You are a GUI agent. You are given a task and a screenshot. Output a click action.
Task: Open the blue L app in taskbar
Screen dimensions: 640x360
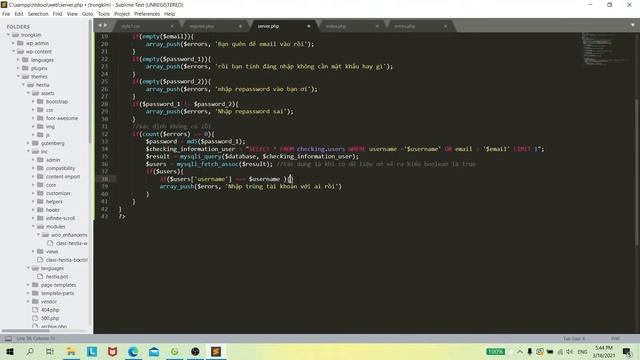(x=92, y=351)
